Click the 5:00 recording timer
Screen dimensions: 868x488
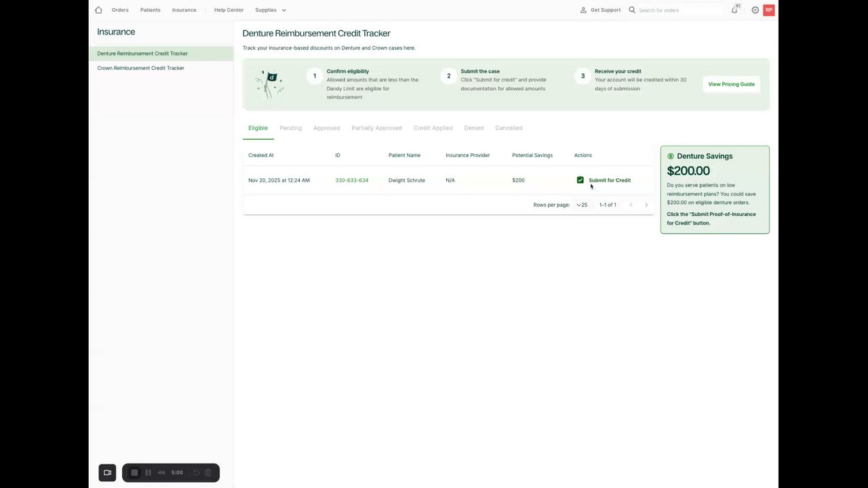pyautogui.click(x=177, y=472)
